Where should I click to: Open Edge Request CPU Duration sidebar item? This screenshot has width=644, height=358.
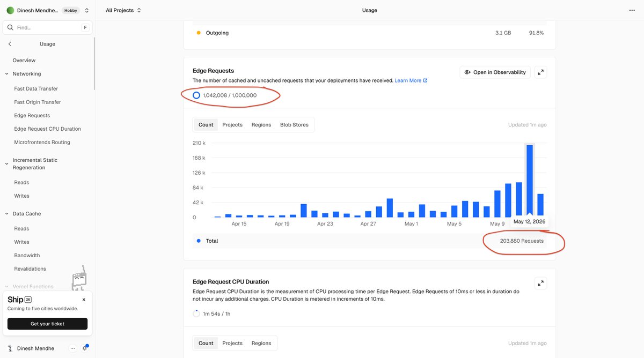click(x=48, y=129)
